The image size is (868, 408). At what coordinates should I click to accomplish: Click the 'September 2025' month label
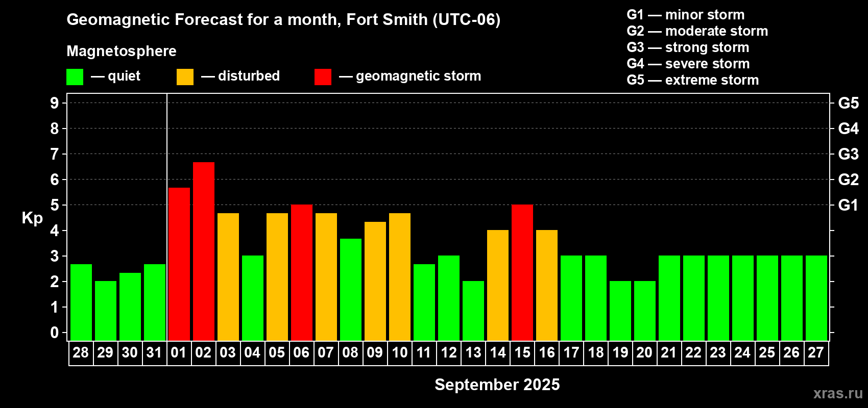497,385
